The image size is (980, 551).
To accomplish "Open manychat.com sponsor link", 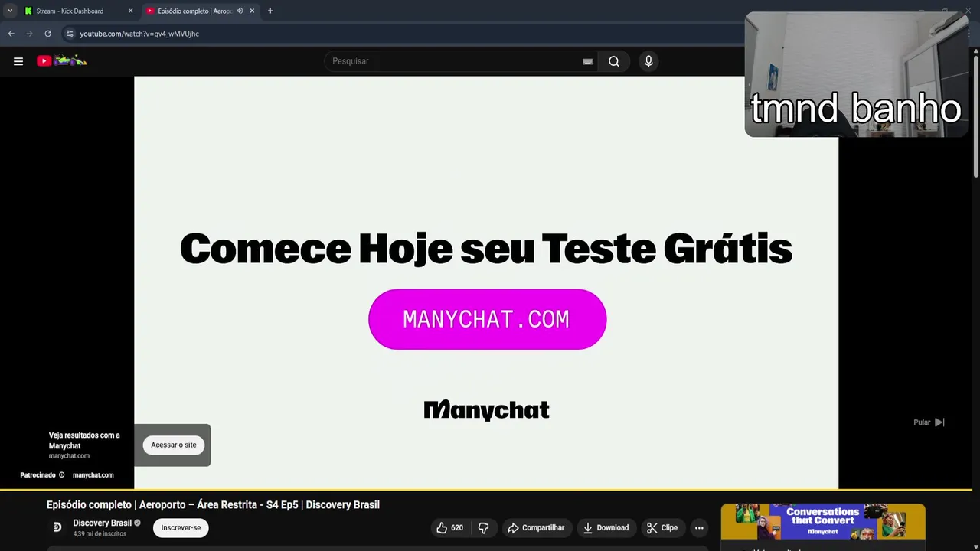I will [x=93, y=475].
